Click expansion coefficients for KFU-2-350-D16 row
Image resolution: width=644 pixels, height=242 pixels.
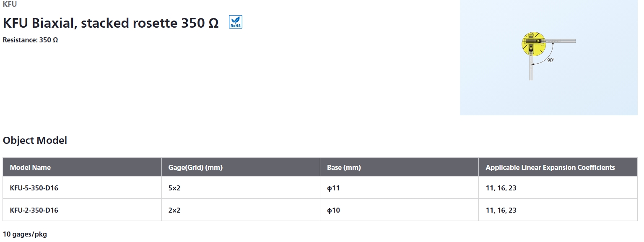[x=501, y=210]
